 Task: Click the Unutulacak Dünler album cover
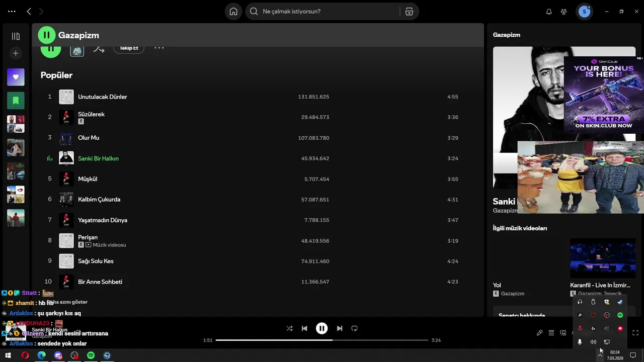(x=66, y=97)
